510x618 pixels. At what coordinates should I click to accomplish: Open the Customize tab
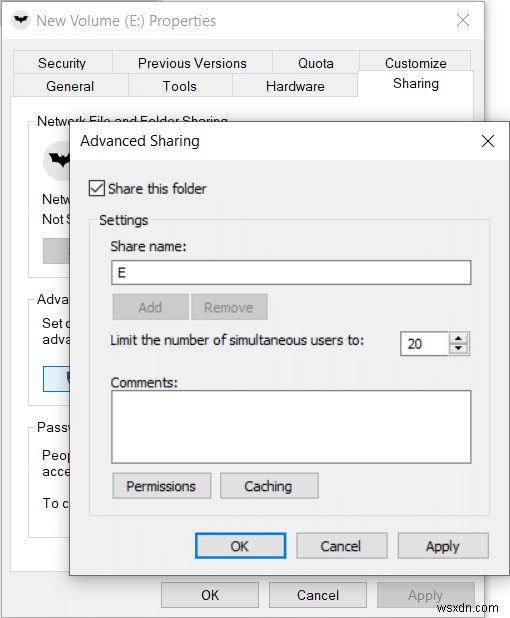(x=415, y=63)
